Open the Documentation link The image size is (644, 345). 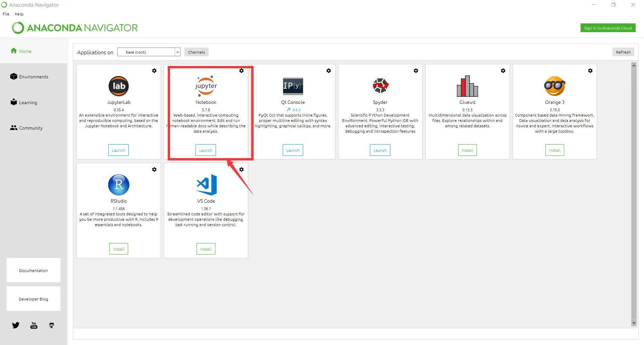[34, 270]
